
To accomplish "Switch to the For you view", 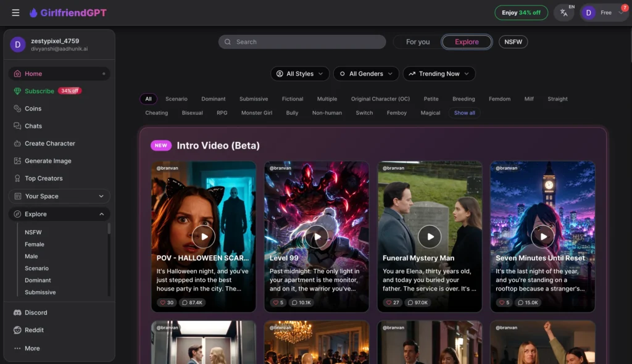I will tap(418, 42).
